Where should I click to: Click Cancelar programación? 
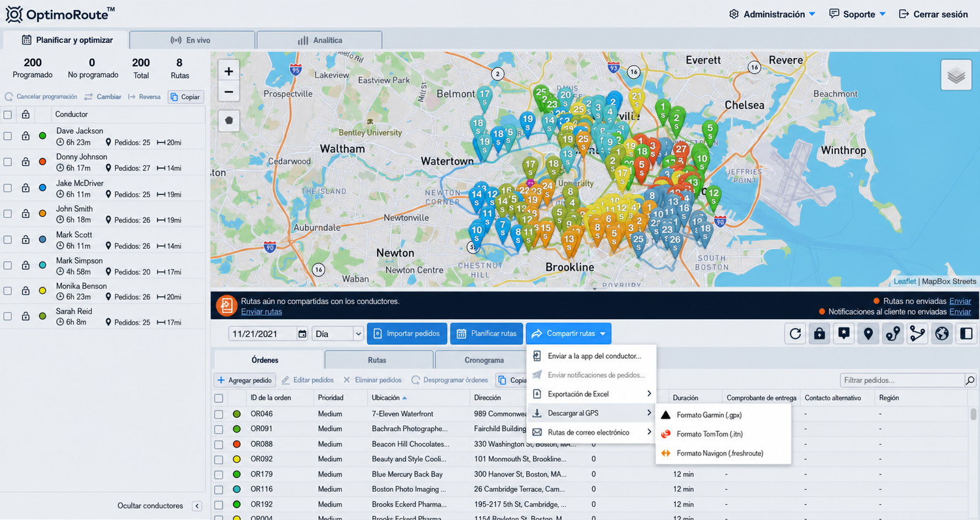[x=41, y=97]
